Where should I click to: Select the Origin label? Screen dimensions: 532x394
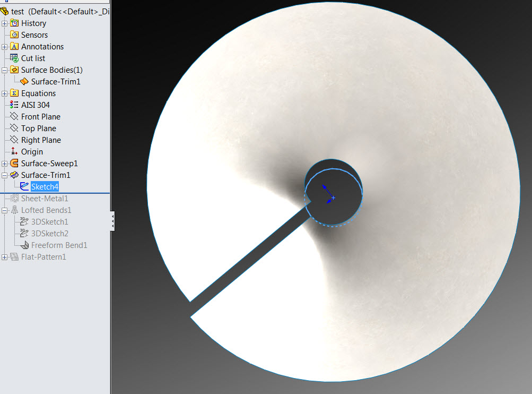click(32, 151)
